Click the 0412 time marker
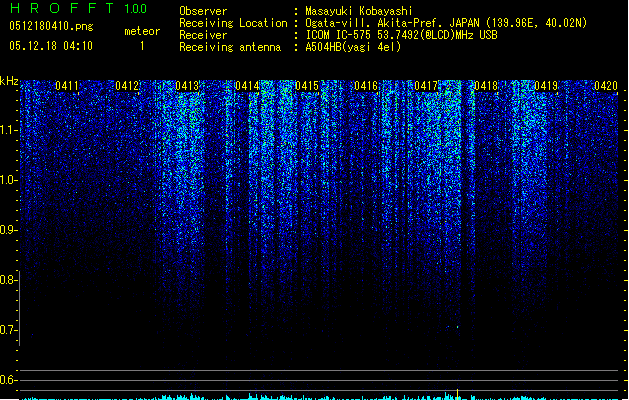This screenshot has height=400, width=629. pos(127,86)
